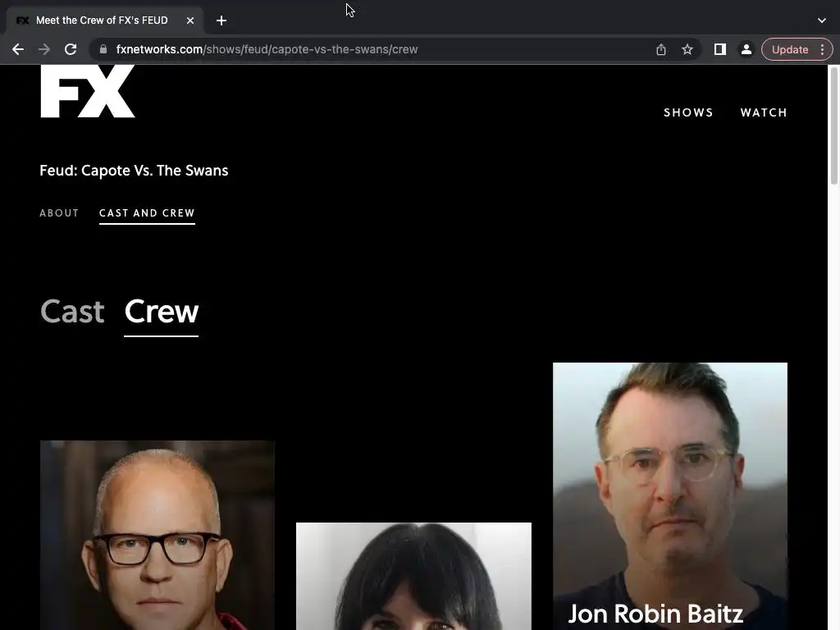The image size is (840, 630).
Task: Click the forward navigation arrow
Action: [44, 49]
